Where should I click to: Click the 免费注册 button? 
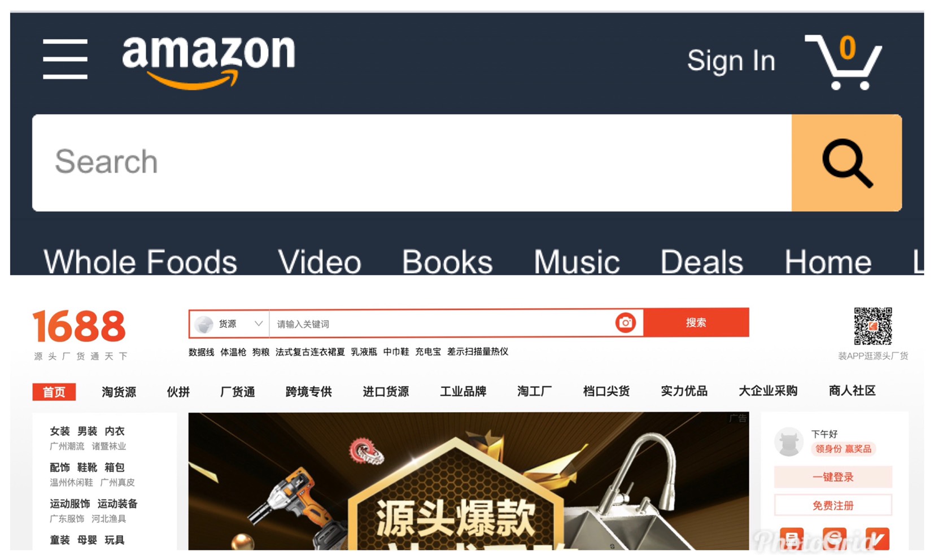tap(833, 505)
